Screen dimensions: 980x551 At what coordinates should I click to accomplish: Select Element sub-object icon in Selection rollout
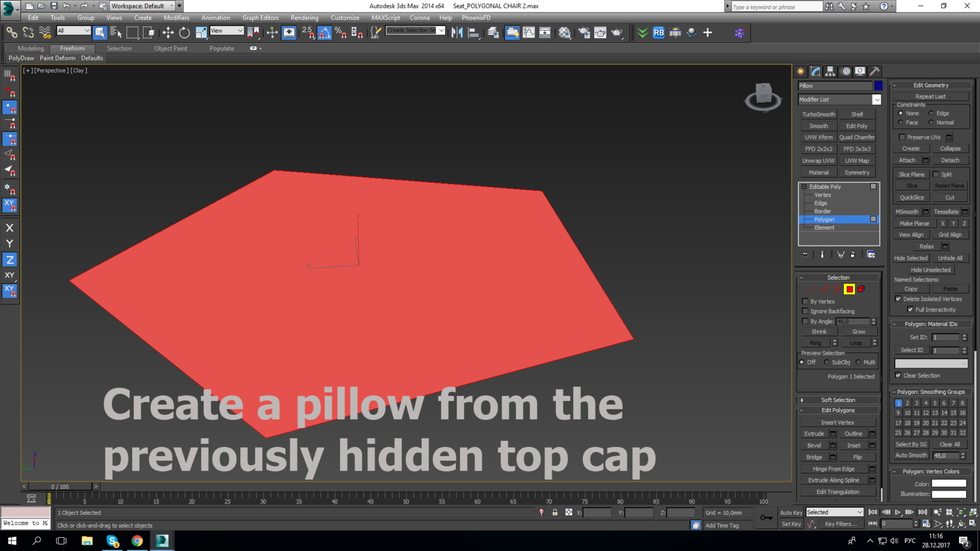pyautogui.click(x=861, y=289)
